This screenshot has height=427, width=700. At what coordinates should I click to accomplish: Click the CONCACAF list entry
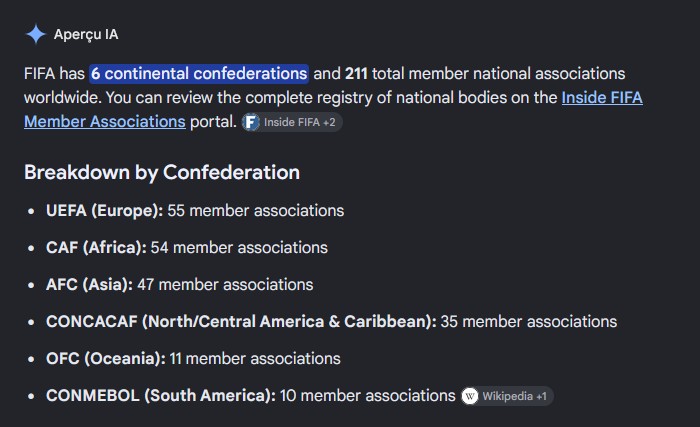point(331,322)
